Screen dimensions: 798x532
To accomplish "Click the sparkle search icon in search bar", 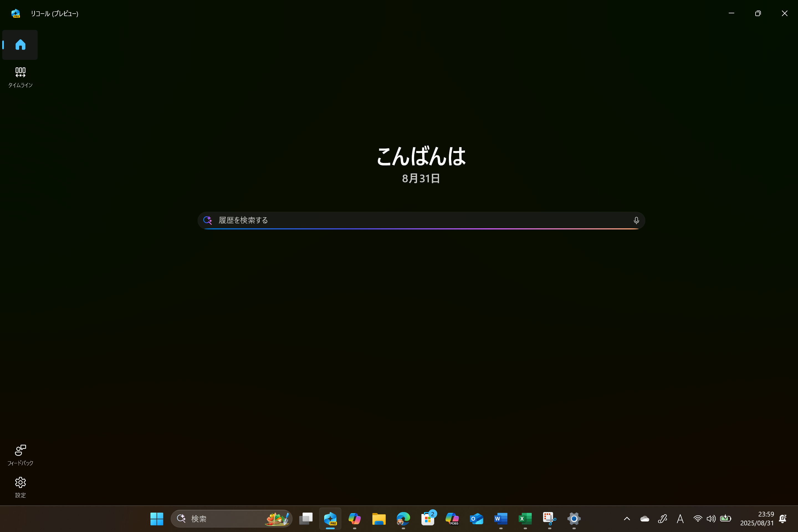I will tap(208, 220).
